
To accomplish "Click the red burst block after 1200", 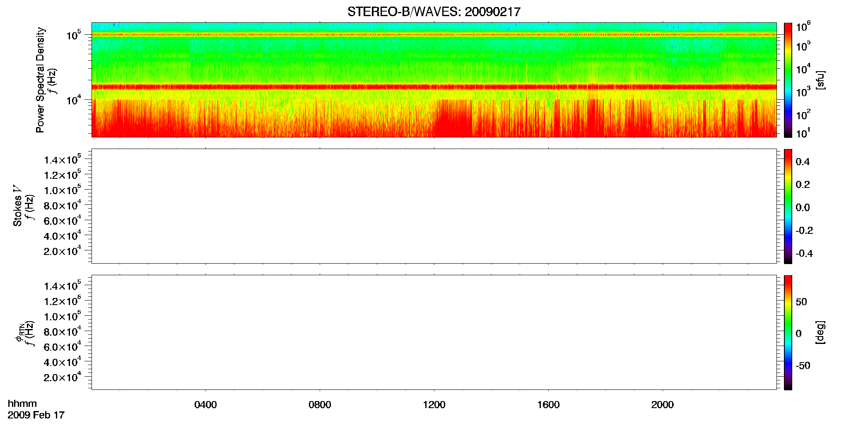I will click(x=453, y=118).
